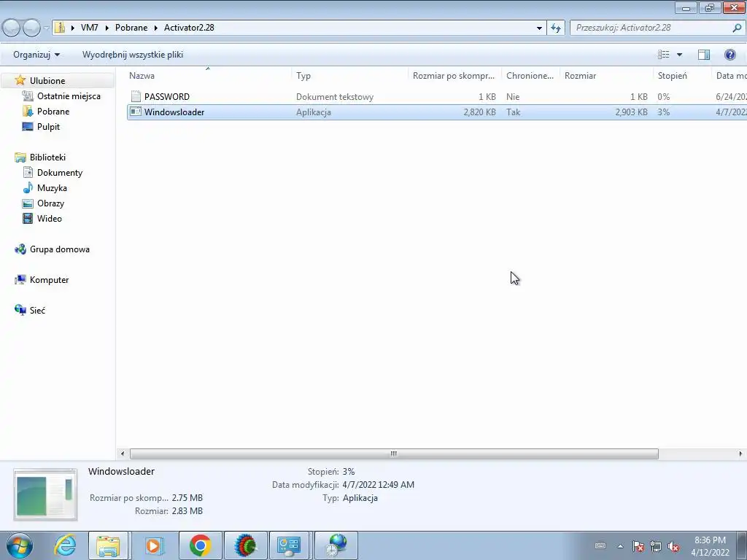The width and height of the screenshot is (747, 560).
Task: Click the globe and clock taskbar icon
Action: click(336, 545)
